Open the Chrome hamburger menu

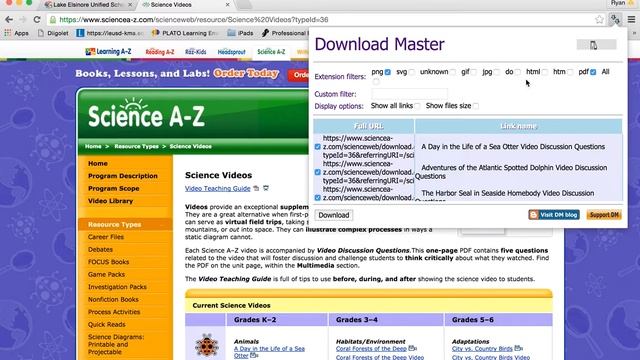click(x=631, y=19)
